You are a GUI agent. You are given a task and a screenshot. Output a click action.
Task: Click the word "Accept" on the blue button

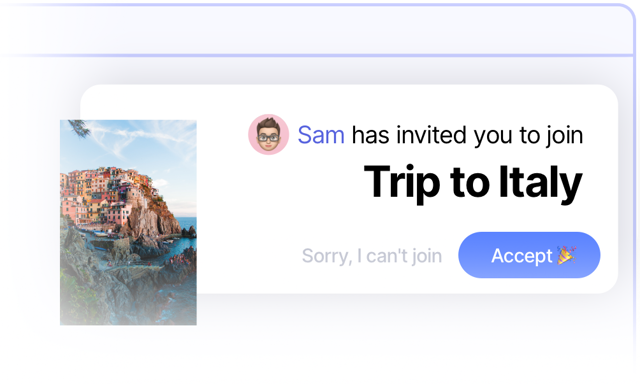522,256
